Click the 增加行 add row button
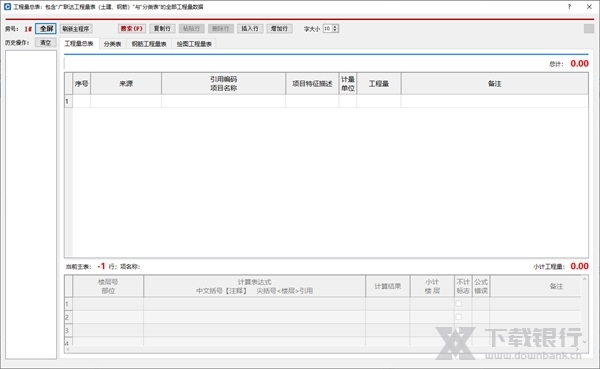This screenshot has height=369, width=600. [x=279, y=29]
